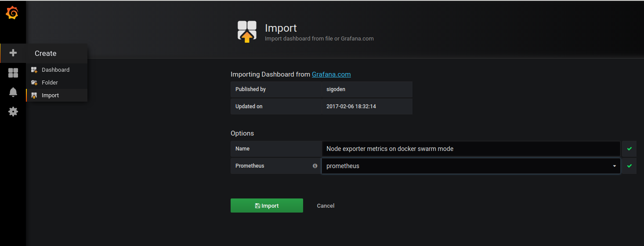Viewport: 644px width, 246px height.
Task: Click the Create menu header
Action: coord(57,53)
